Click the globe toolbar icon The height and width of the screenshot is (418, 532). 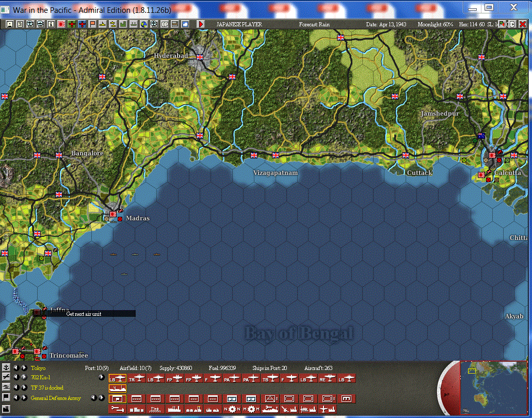[144, 24]
